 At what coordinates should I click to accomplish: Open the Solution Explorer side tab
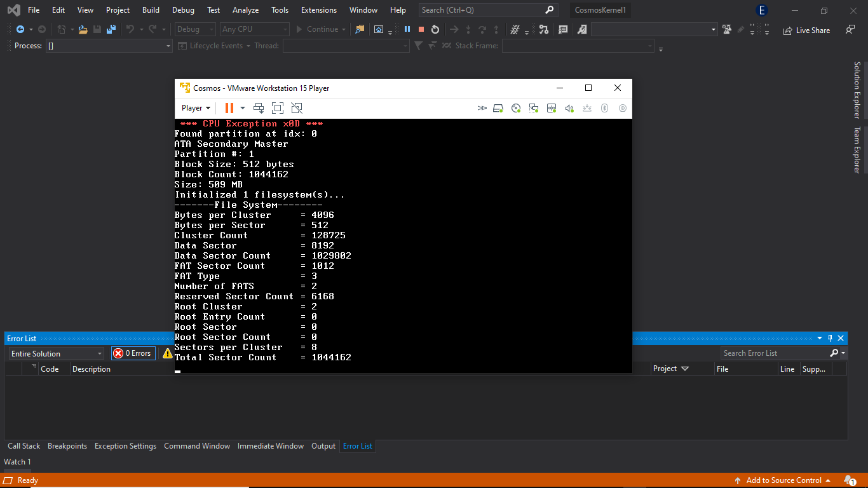click(857, 90)
